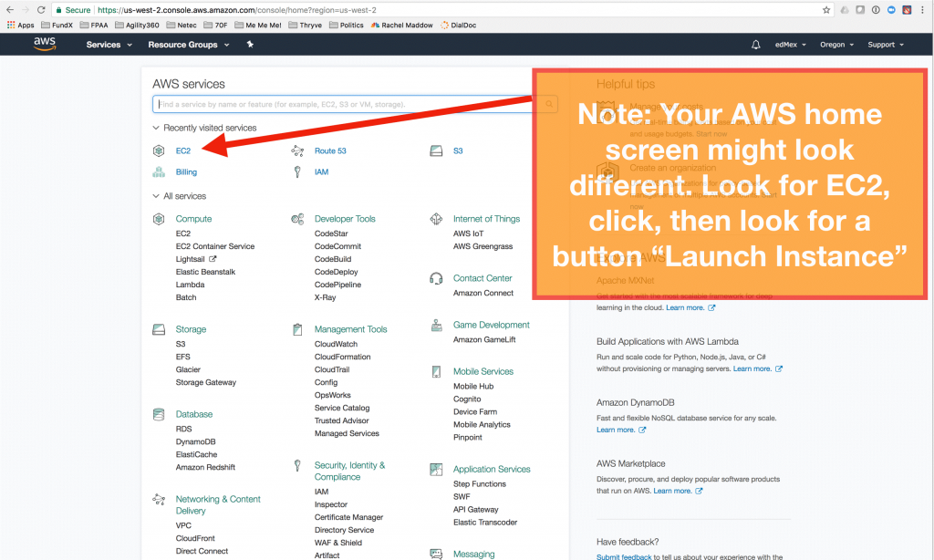The image size is (934, 560).
Task: Click the Application Services category icon
Action: (436, 470)
